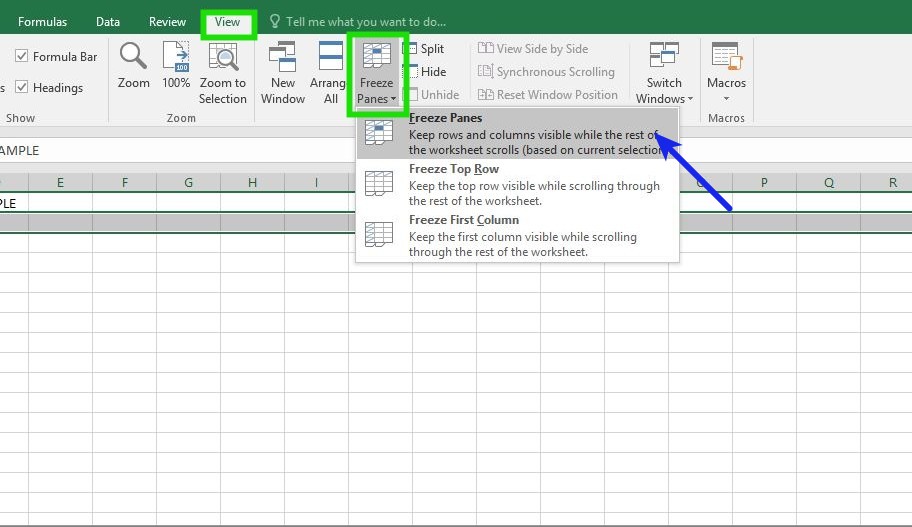Select the View ribbon tab

227,22
